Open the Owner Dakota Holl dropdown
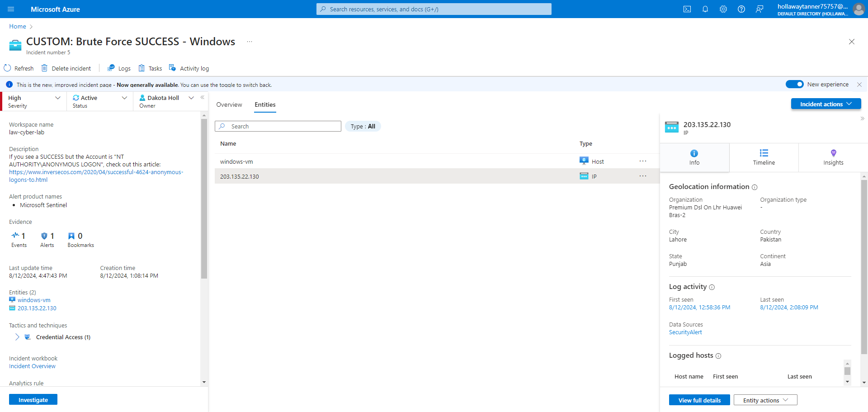 point(166,101)
